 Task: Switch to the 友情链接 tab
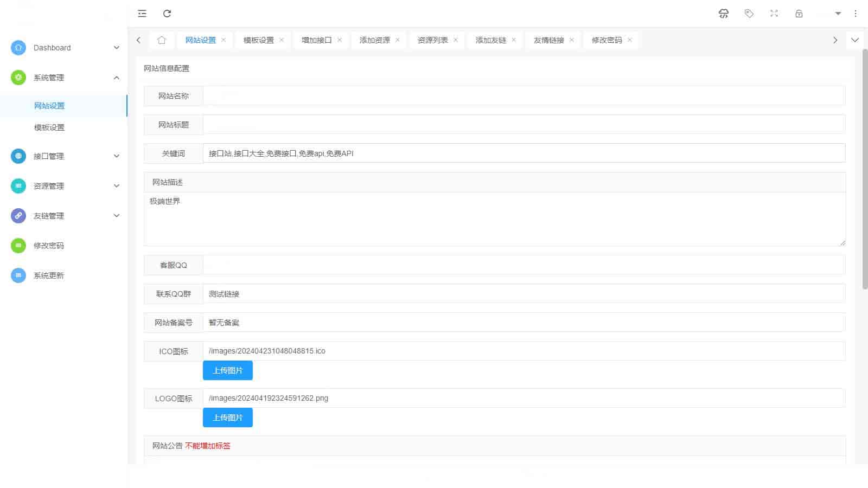click(548, 40)
